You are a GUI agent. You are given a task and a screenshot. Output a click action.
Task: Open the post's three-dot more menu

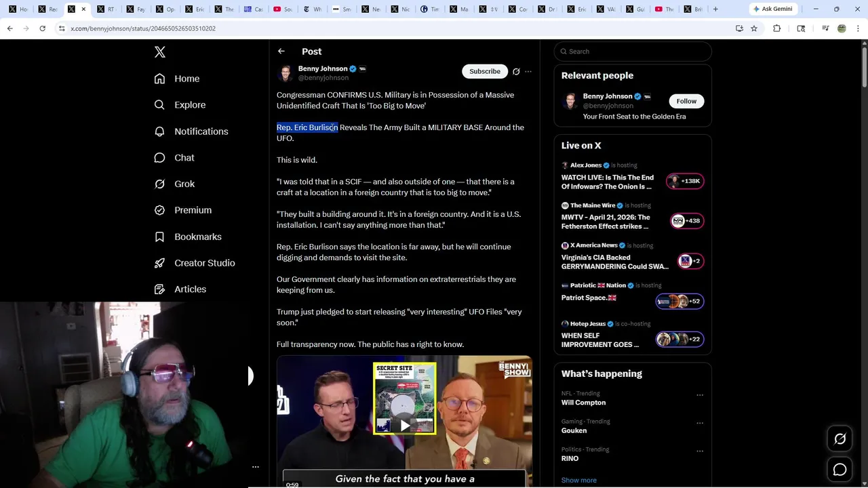[528, 71]
